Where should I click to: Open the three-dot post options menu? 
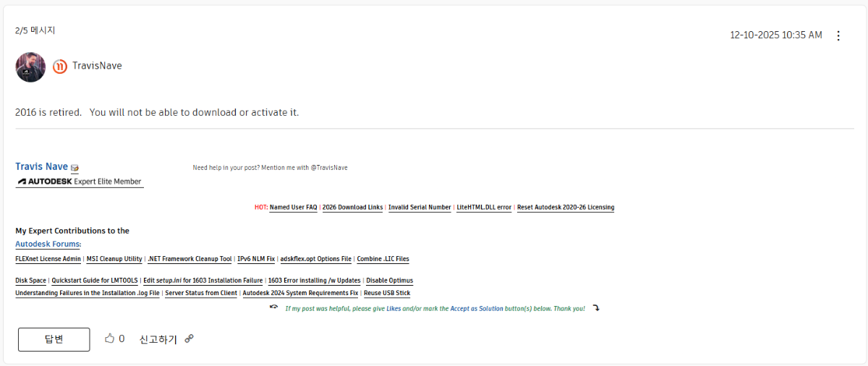coord(838,35)
